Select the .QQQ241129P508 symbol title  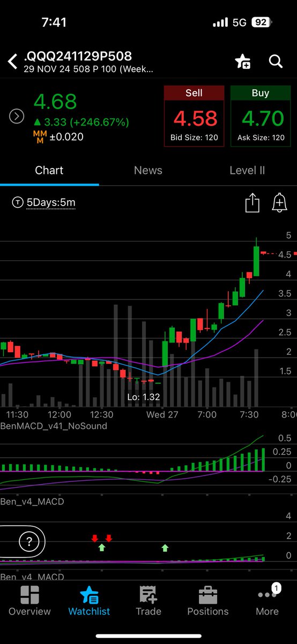tap(77, 56)
